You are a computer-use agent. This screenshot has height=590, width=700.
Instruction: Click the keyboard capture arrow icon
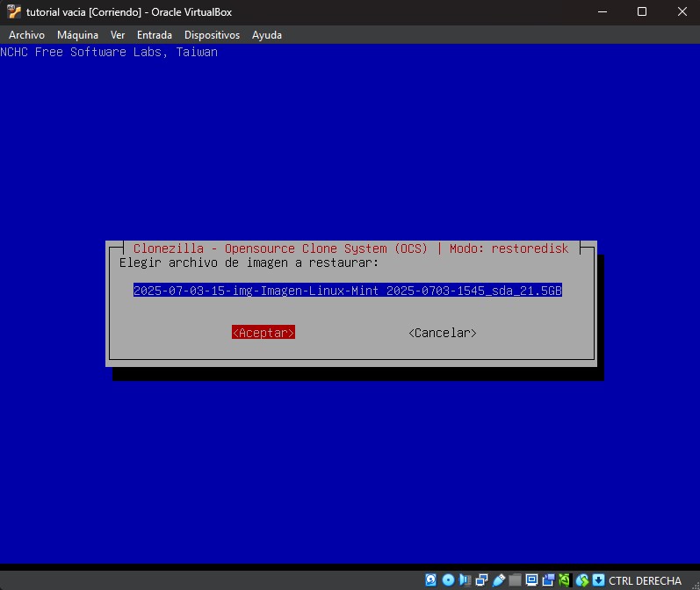point(599,579)
